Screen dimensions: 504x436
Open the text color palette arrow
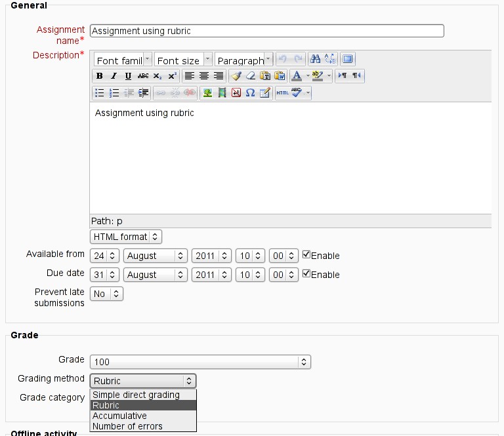click(x=308, y=76)
